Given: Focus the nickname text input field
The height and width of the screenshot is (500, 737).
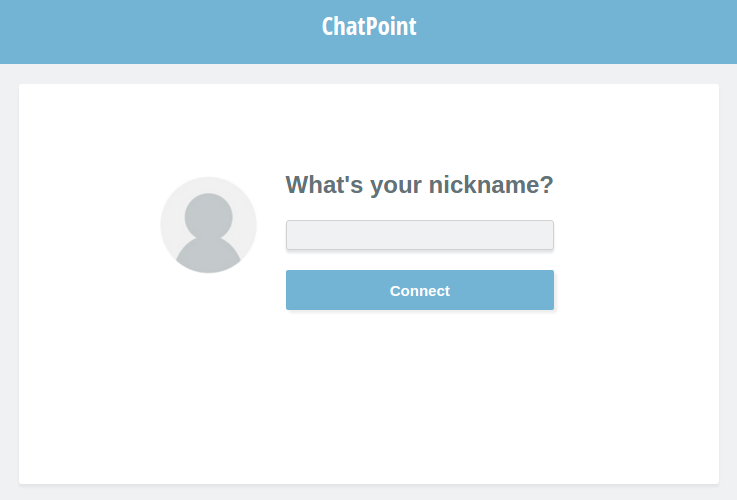Looking at the screenshot, I should [419, 235].
